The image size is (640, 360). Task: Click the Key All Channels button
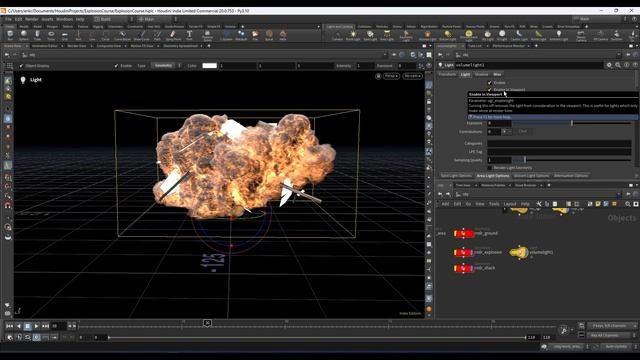coord(610,336)
